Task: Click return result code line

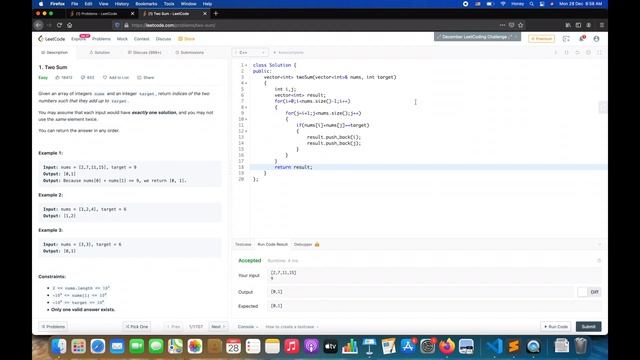Action: [x=293, y=167]
